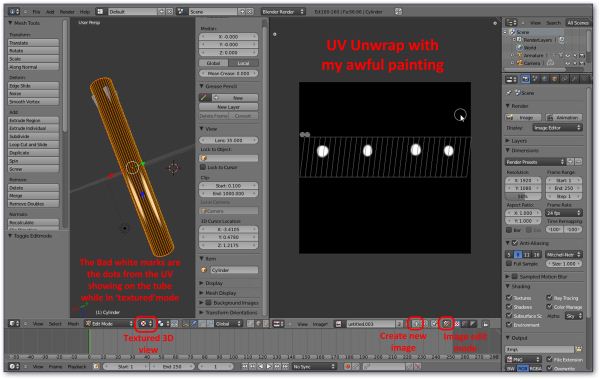Click the Blender info editor type icon

14,11
